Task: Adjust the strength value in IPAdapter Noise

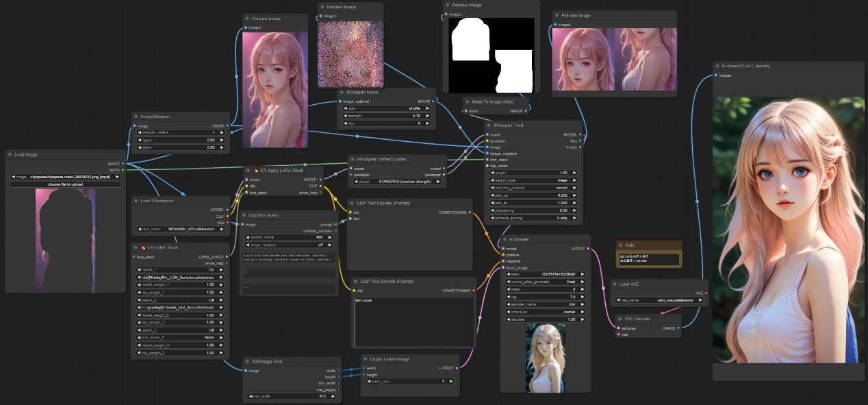Action: [x=387, y=116]
